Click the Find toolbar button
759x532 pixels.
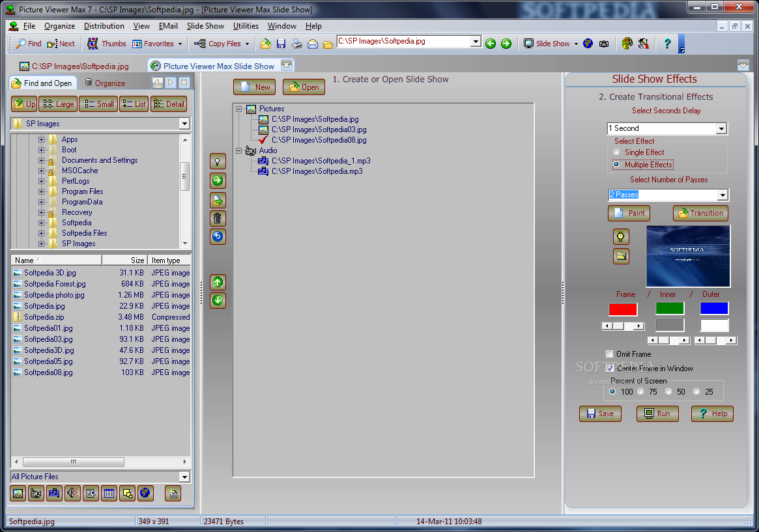[29, 44]
